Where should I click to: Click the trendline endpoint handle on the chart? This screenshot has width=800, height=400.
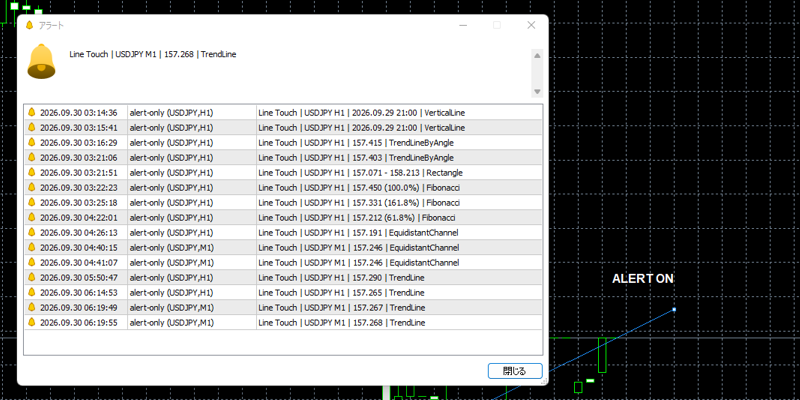674,309
